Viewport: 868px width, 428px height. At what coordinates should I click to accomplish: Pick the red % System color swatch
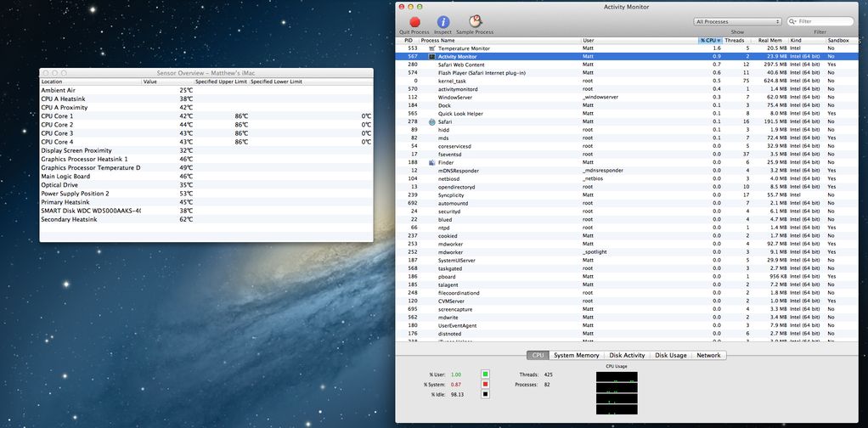click(485, 384)
